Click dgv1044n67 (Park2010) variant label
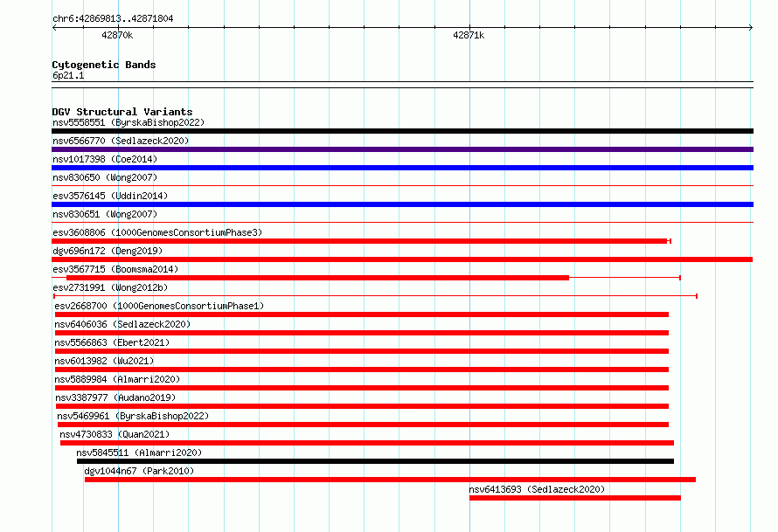 [139, 471]
